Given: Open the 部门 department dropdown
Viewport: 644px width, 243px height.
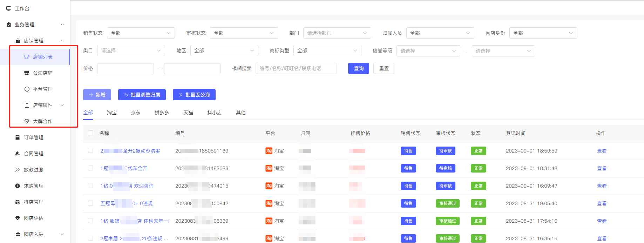Looking at the screenshot, I should click(x=337, y=33).
